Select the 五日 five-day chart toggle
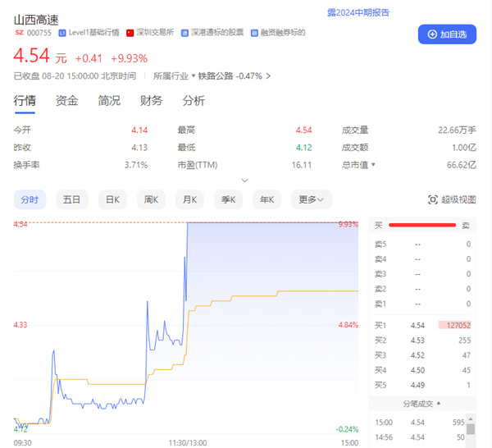The width and height of the screenshot is (492, 448). [x=71, y=199]
